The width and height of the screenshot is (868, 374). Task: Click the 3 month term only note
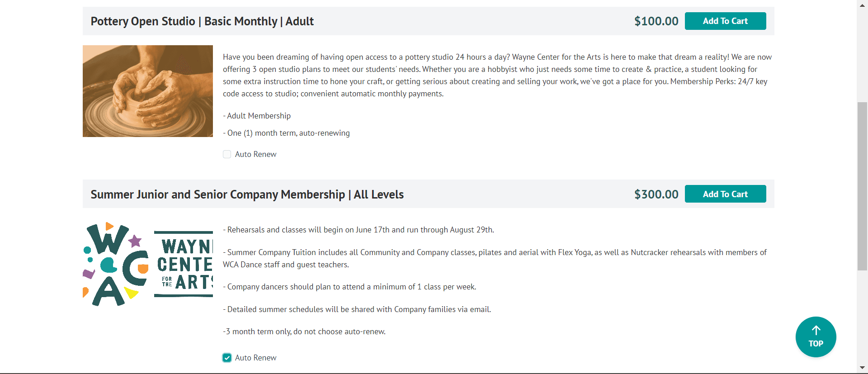[x=304, y=331]
